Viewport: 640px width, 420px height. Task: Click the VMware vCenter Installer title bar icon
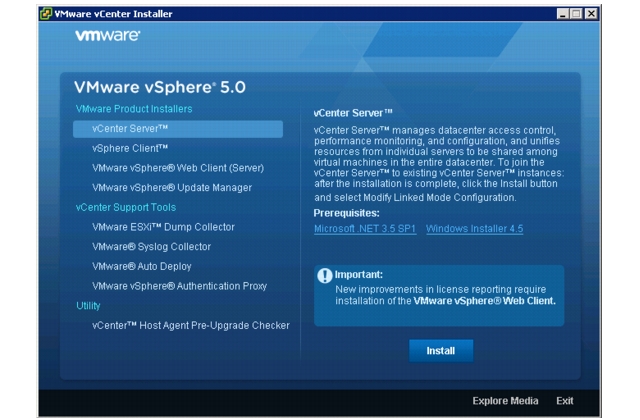46,13
